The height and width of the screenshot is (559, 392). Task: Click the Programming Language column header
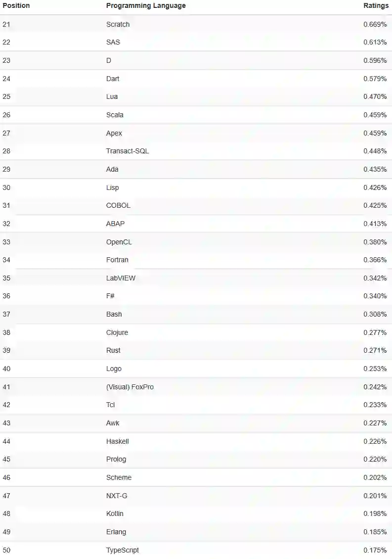pos(146,5)
